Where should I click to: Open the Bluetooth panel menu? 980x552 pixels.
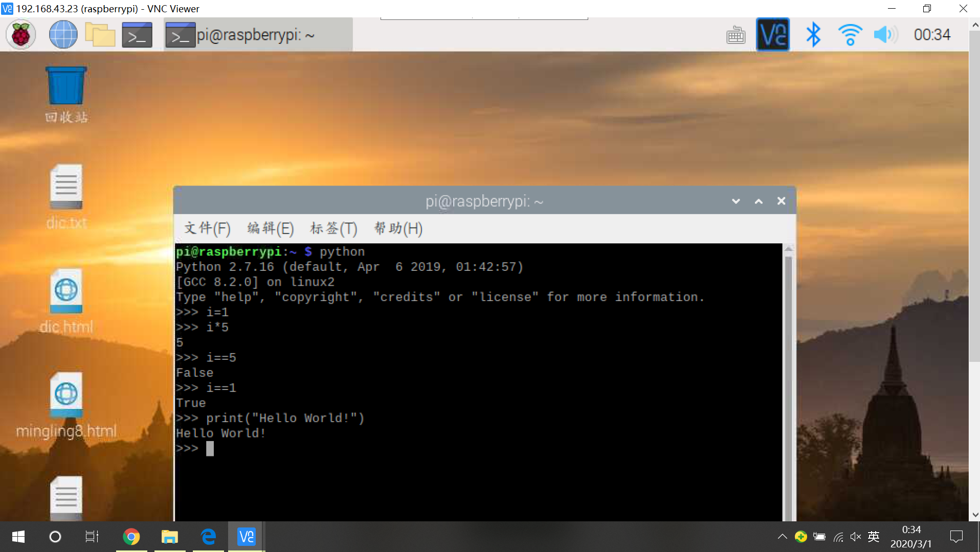813,35
